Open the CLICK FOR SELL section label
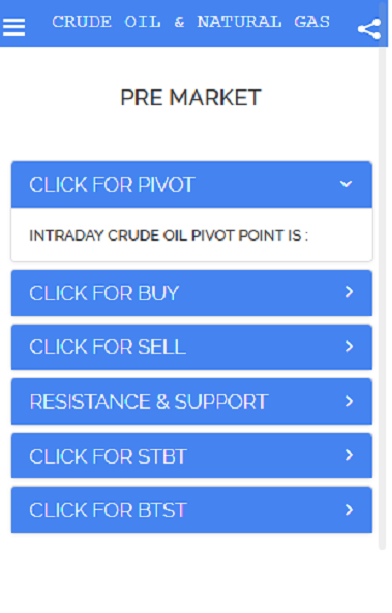The width and height of the screenshot is (392, 613). [x=107, y=347]
